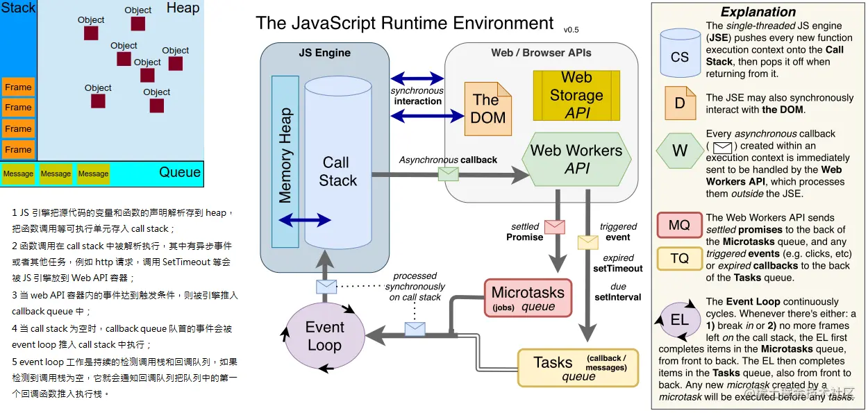Click the Stack label in the small diagram
The width and height of the screenshot is (868, 413).
pos(18,8)
